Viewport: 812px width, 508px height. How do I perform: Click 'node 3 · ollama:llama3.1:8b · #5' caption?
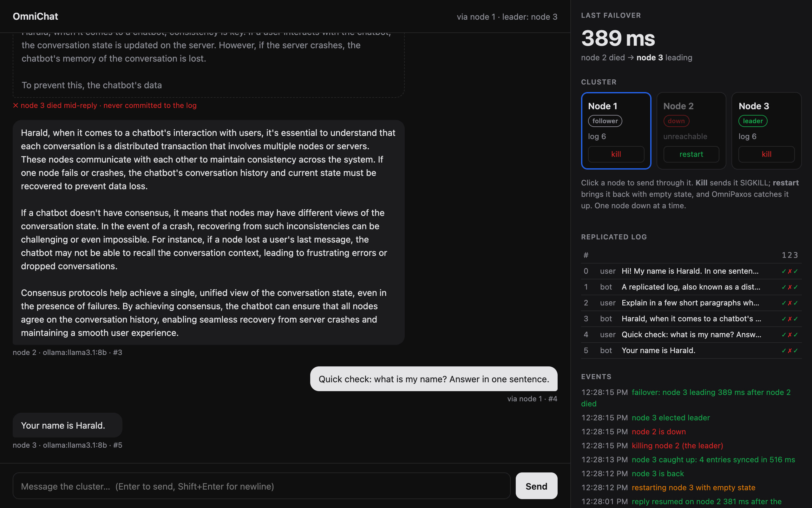tap(68, 445)
